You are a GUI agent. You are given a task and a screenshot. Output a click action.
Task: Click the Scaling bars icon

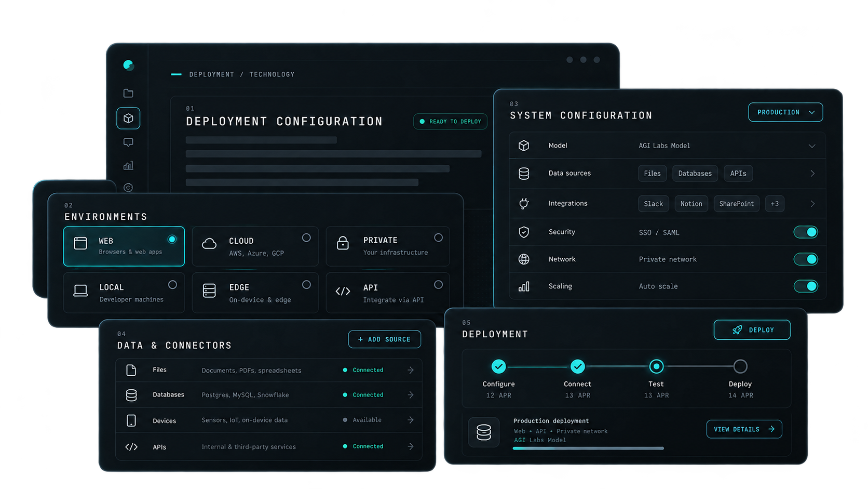(x=524, y=286)
